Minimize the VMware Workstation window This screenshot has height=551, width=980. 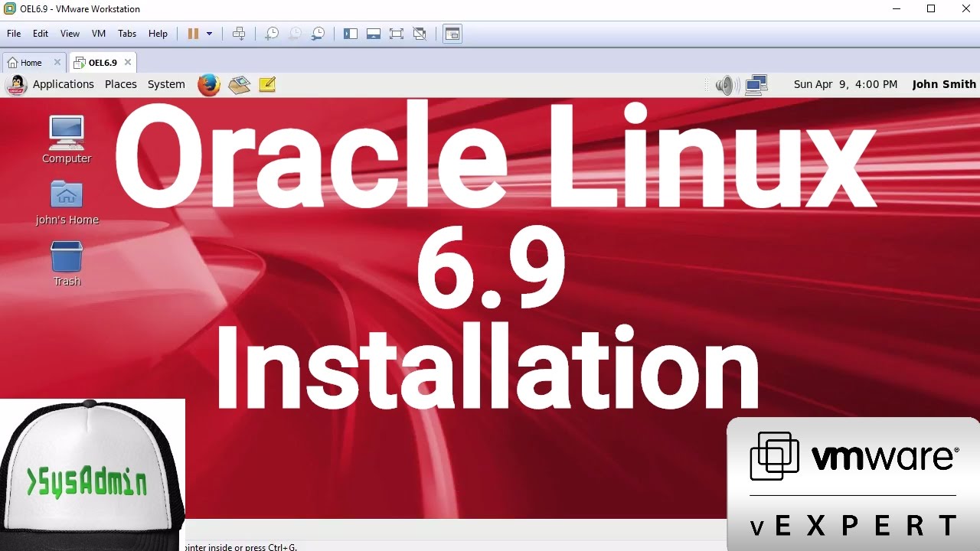[896, 9]
